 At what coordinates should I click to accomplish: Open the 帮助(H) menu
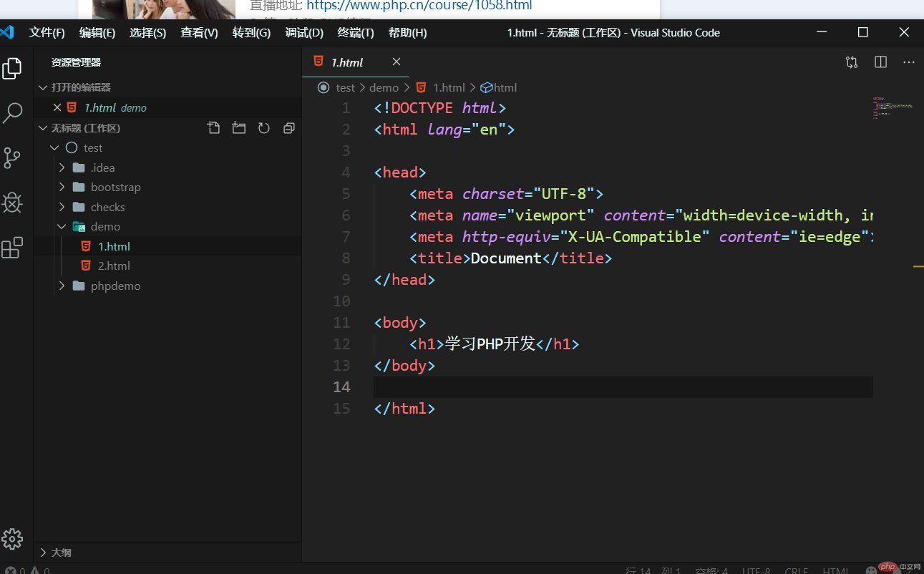click(408, 33)
